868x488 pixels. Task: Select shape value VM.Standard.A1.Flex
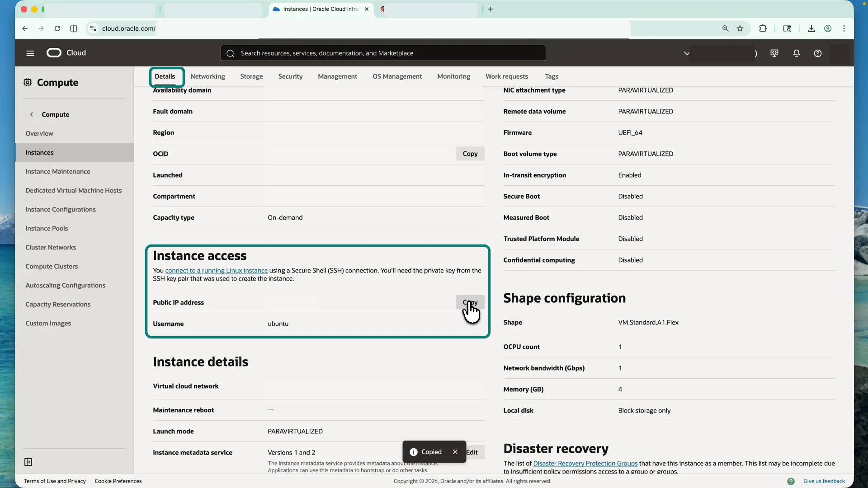(x=648, y=323)
